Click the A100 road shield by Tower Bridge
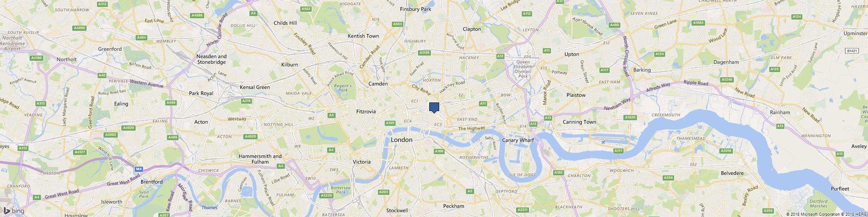 pos(439,151)
